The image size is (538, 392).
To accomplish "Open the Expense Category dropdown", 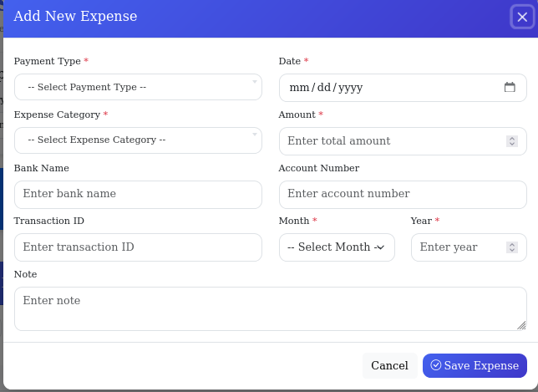I will click(x=138, y=140).
